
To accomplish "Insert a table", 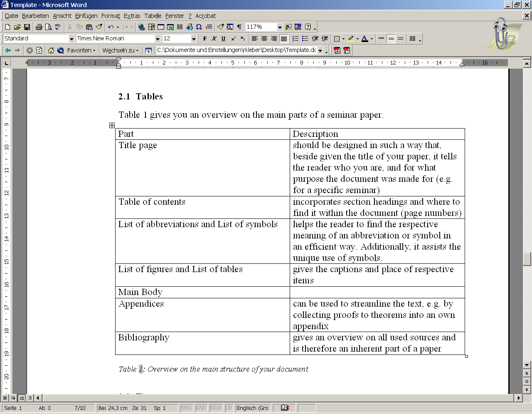I will (161, 27).
